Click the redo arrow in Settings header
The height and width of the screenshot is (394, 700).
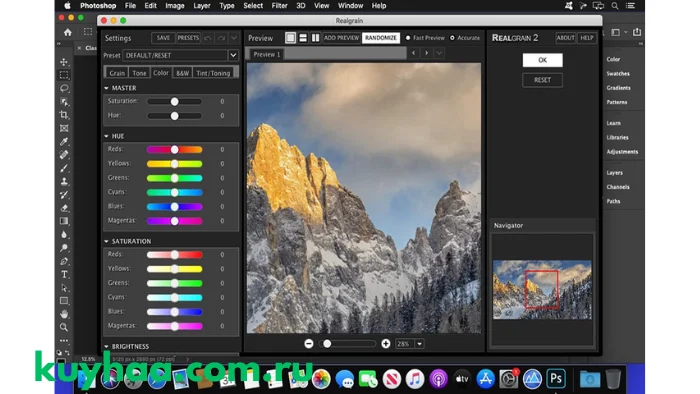pos(221,38)
